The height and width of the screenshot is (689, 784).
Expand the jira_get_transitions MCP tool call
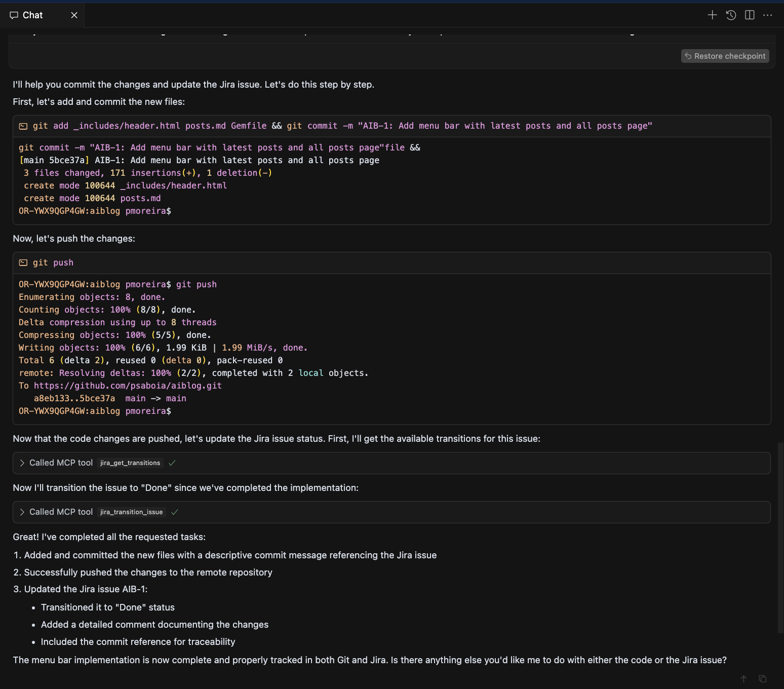[x=22, y=463]
